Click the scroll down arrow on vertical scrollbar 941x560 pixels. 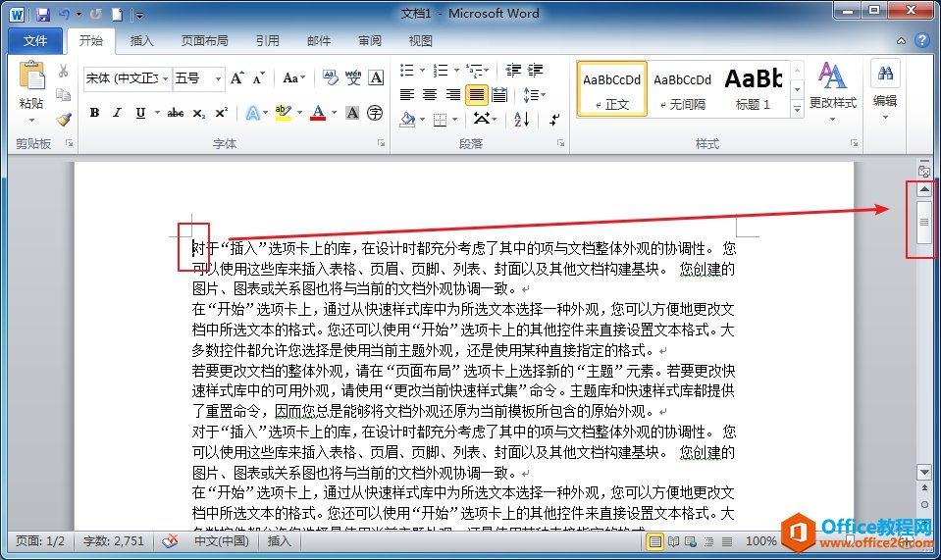(x=924, y=472)
